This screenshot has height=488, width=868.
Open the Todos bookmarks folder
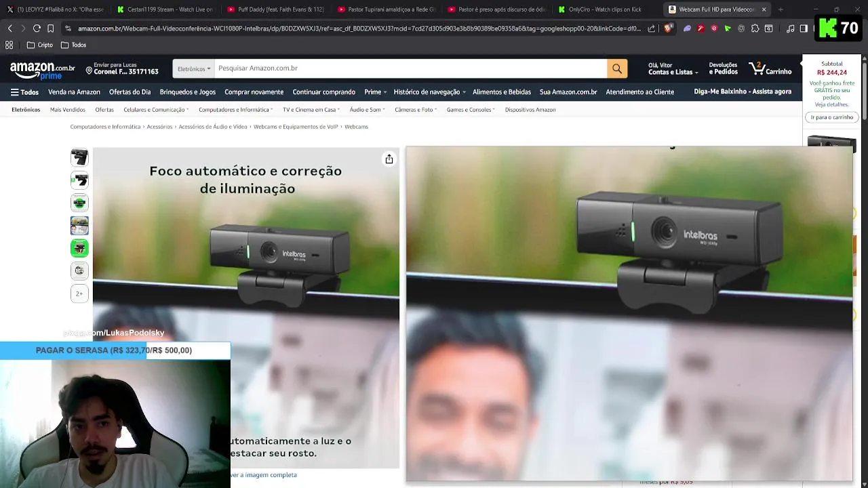point(73,45)
